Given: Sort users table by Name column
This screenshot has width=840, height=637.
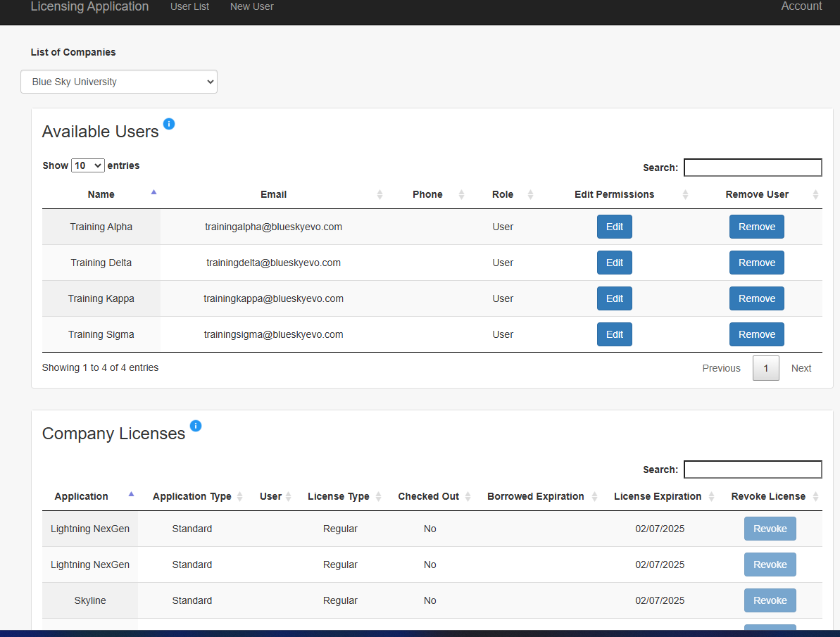Looking at the screenshot, I should [x=101, y=194].
